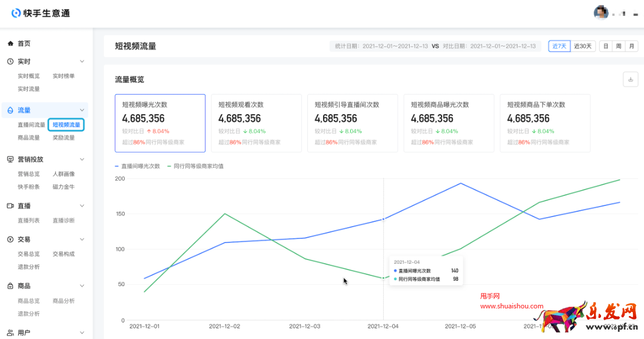644x339 pixels.
Task: Collapse the 交易 section chevron
Action: [x=82, y=240]
